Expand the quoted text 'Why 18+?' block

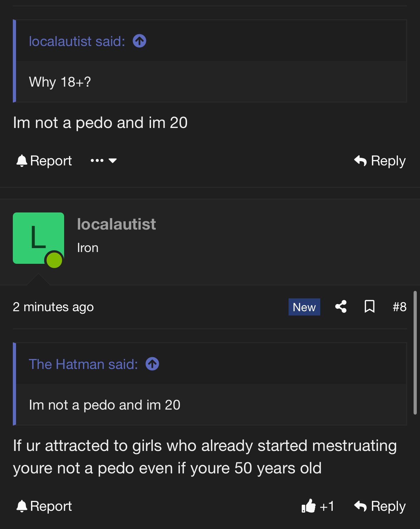click(211, 82)
